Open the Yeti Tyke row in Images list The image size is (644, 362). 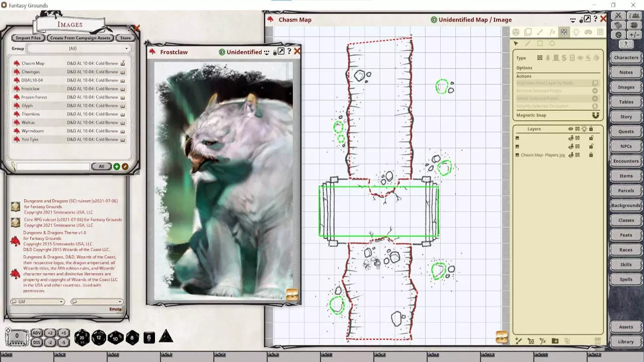coord(69,139)
